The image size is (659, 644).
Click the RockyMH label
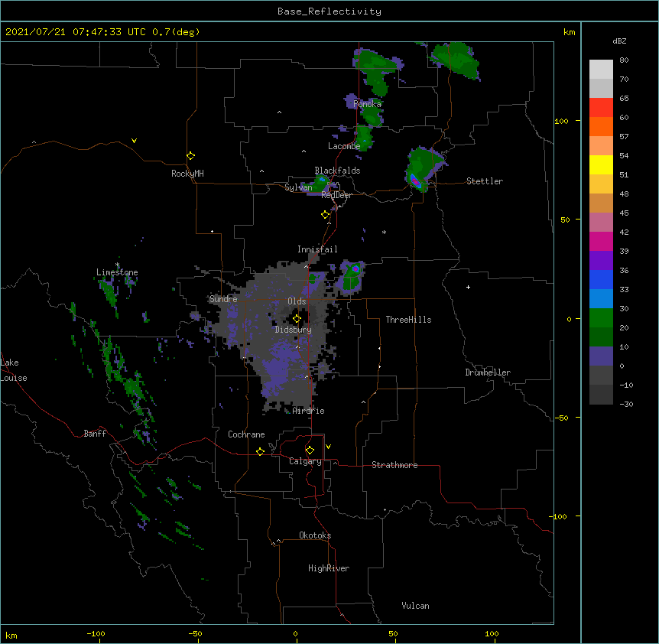tap(187, 174)
